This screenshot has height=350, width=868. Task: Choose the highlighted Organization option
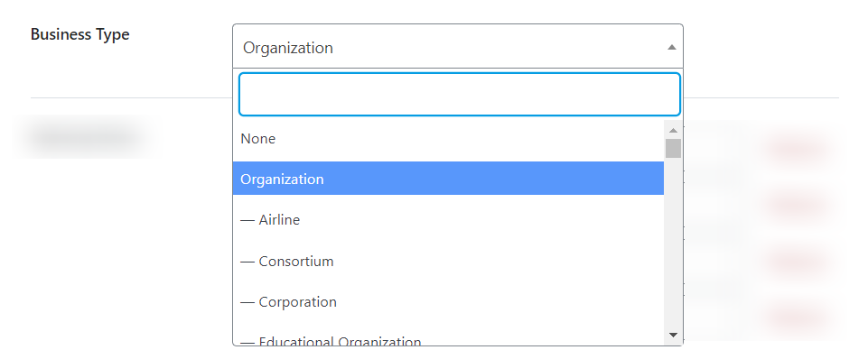(x=448, y=179)
